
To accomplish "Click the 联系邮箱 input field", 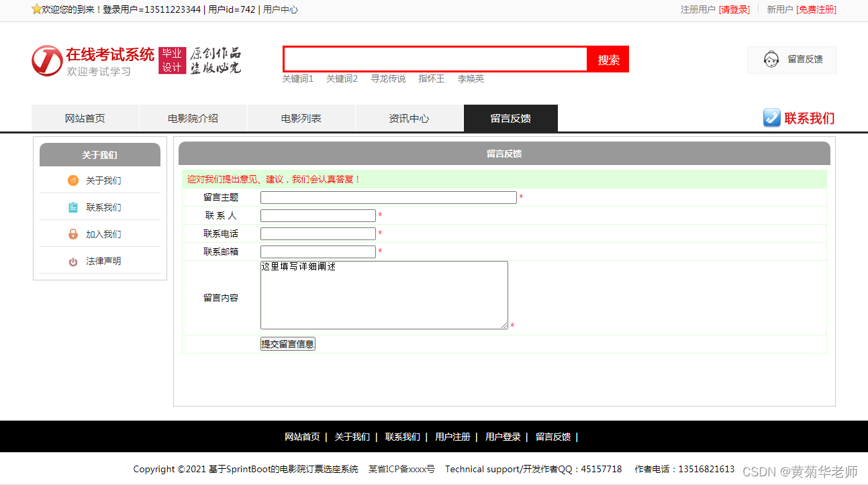I will click(x=318, y=252).
